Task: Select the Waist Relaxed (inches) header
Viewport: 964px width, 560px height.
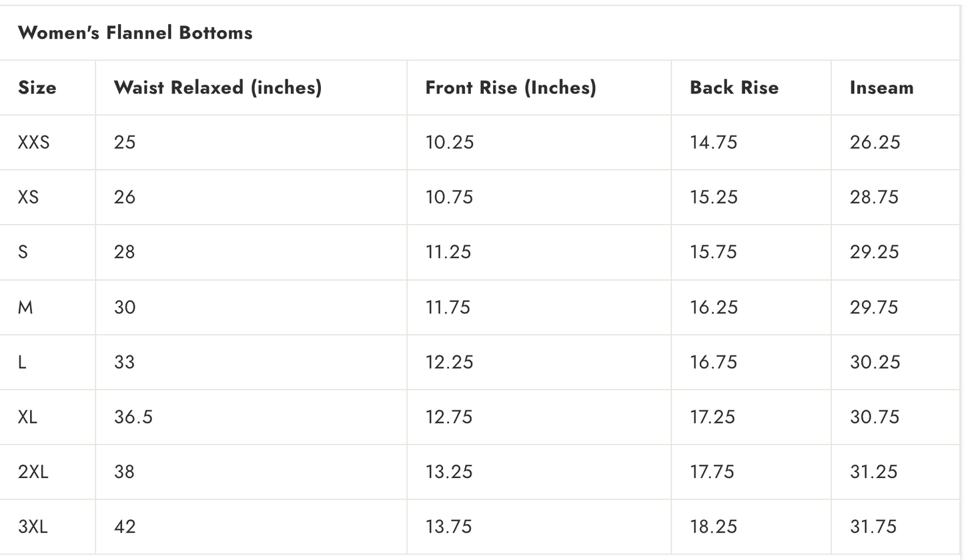Action: [217, 87]
